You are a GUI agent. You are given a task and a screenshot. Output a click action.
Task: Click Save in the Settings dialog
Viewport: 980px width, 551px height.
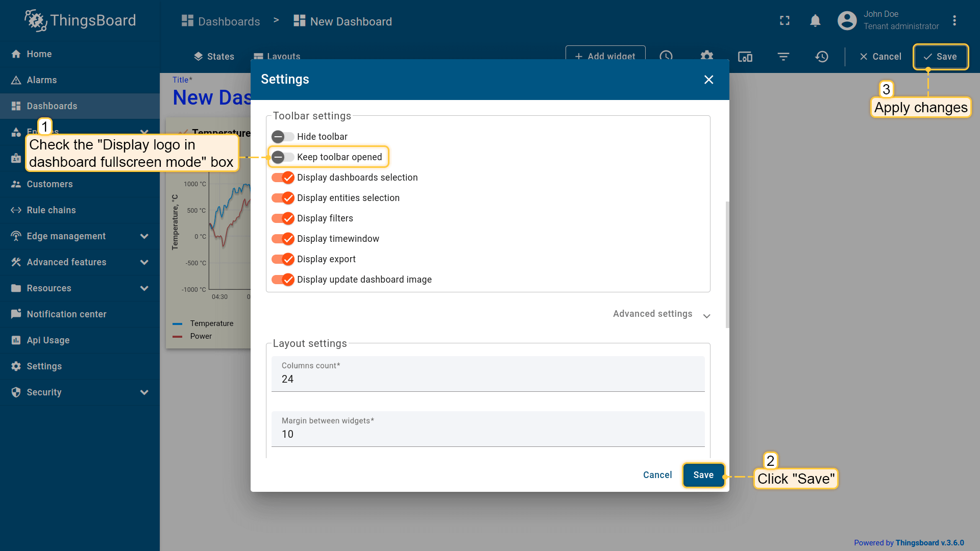tap(703, 475)
